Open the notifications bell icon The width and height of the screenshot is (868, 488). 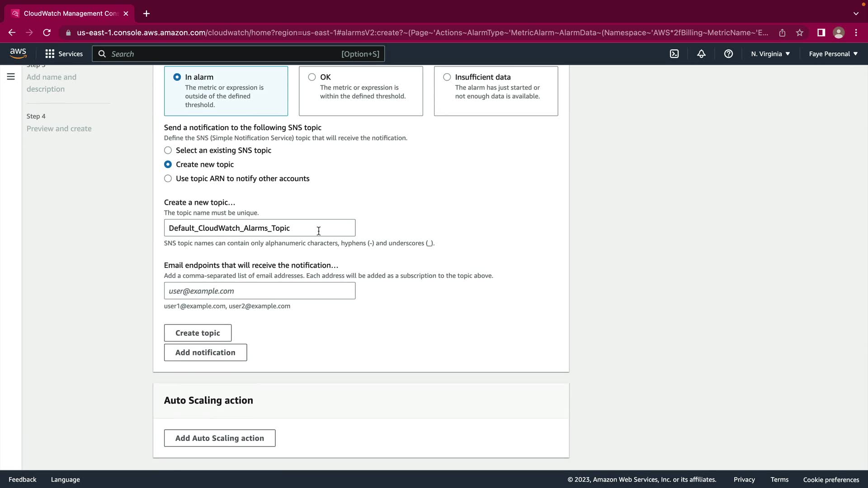pyautogui.click(x=701, y=54)
